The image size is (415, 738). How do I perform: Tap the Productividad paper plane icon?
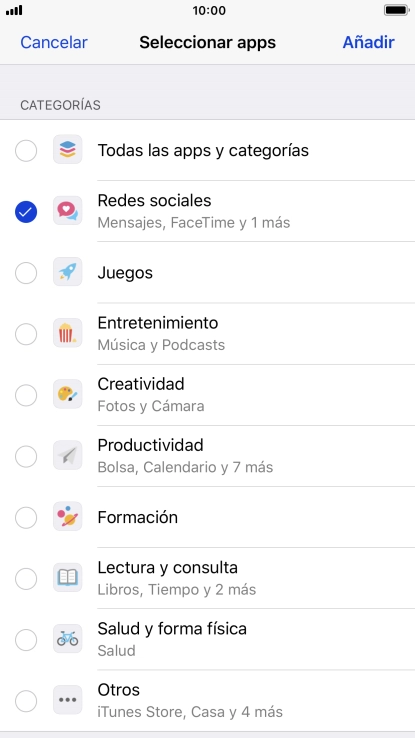click(68, 456)
